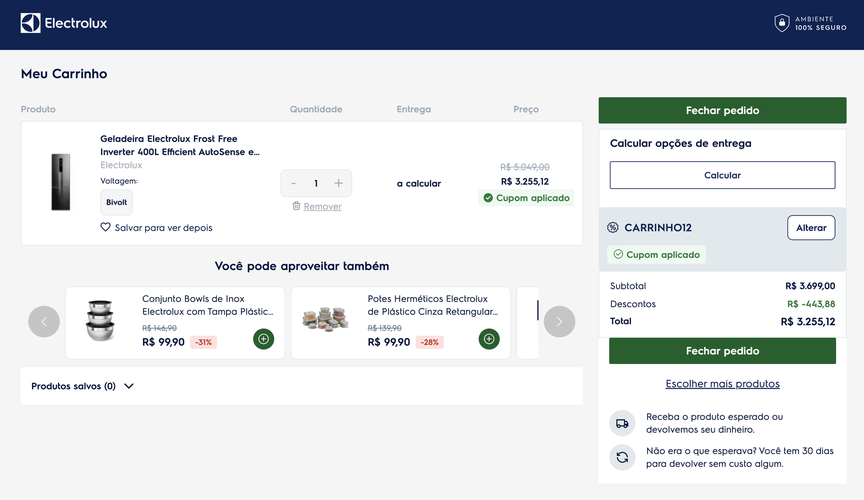Go to the next carousel item arrow
The width and height of the screenshot is (864, 500).
click(x=559, y=321)
